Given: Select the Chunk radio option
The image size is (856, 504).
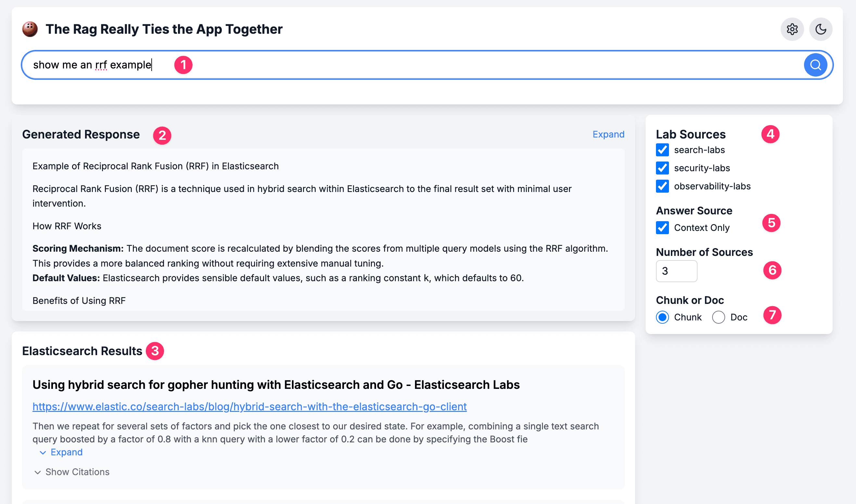Looking at the screenshot, I should 662,317.
